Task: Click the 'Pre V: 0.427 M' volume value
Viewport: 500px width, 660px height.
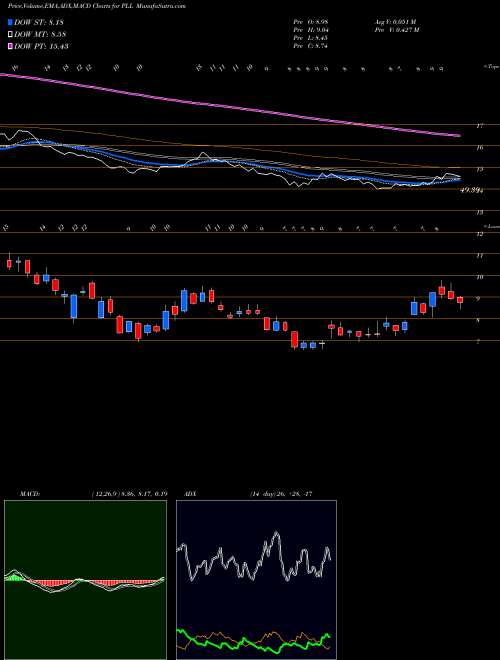Action: coord(396,30)
